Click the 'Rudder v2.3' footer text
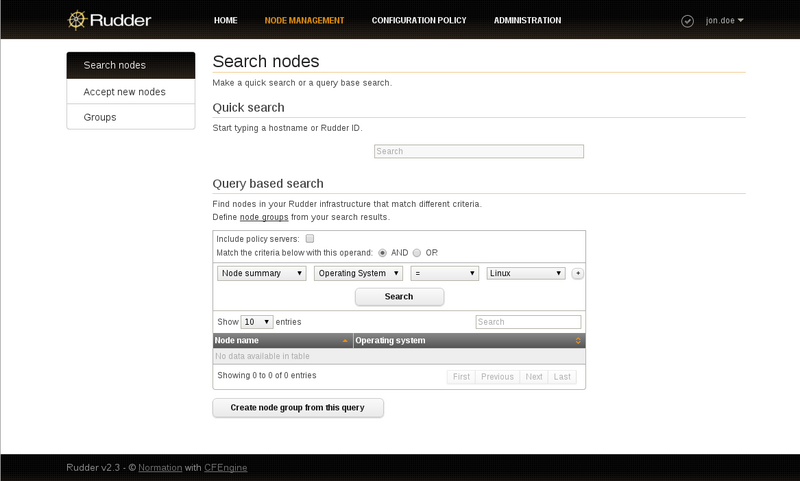The height and width of the screenshot is (481, 800). tap(93, 468)
